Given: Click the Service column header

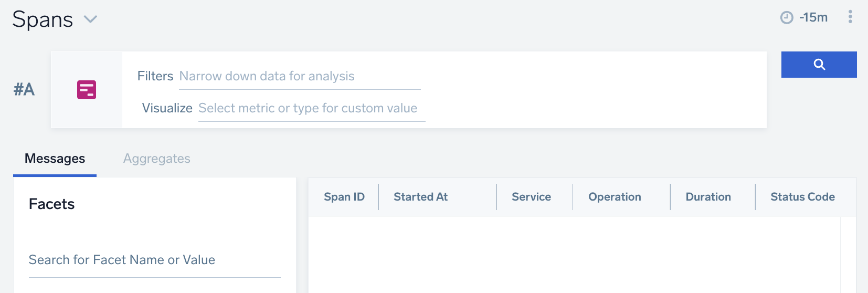Looking at the screenshot, I should 531,197.
